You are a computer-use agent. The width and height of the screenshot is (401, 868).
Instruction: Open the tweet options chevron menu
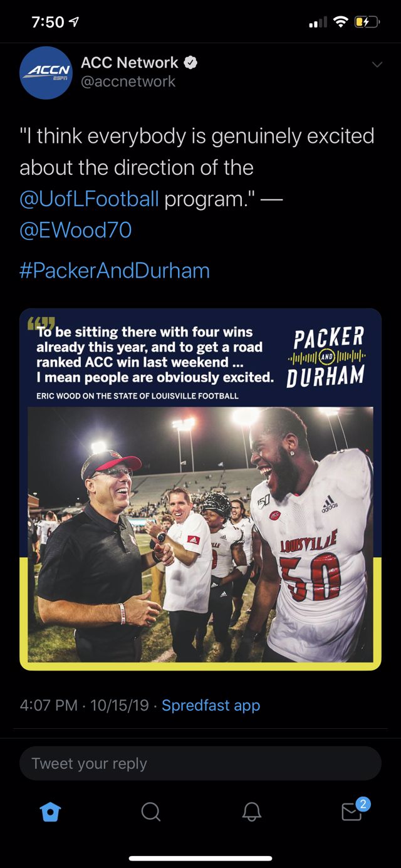point(377,65)
